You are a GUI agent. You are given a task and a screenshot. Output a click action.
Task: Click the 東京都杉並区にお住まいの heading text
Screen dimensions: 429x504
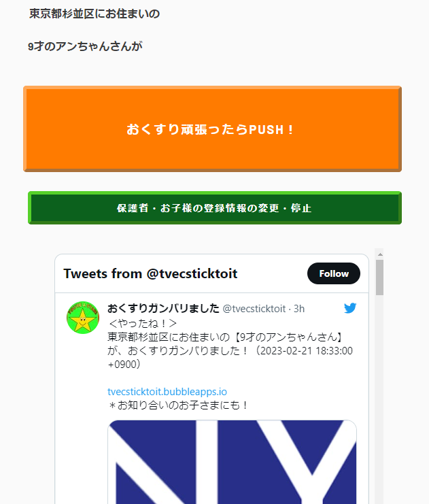point(95,14)
